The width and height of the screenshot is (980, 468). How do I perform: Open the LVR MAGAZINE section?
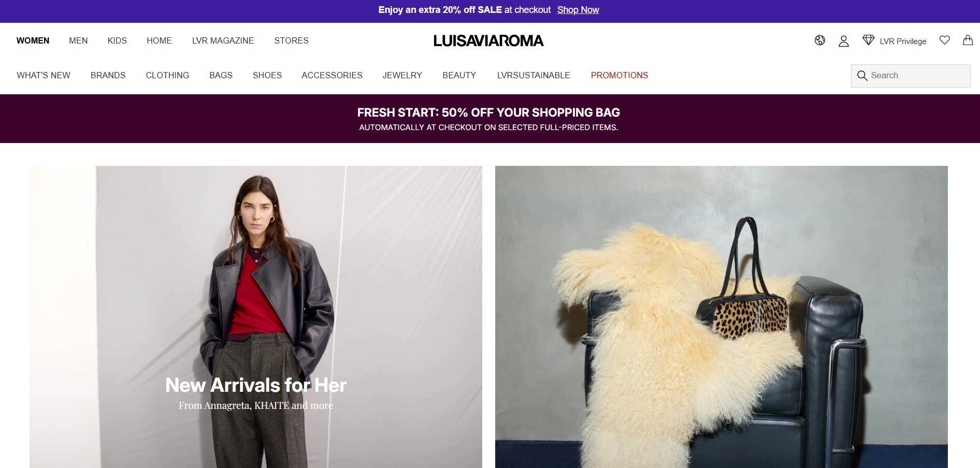[x=223, y=40]
